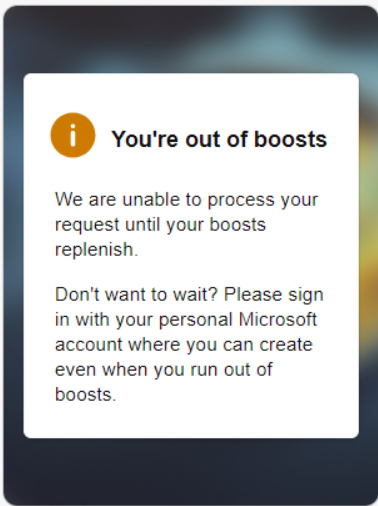This screenshot has height=506, width=378.
Task: Click the orange info icon
Action: coord(73,135)
